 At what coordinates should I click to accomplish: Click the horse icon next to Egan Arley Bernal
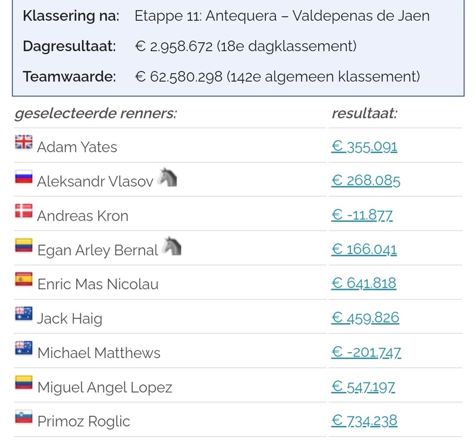tap(171, 246)
